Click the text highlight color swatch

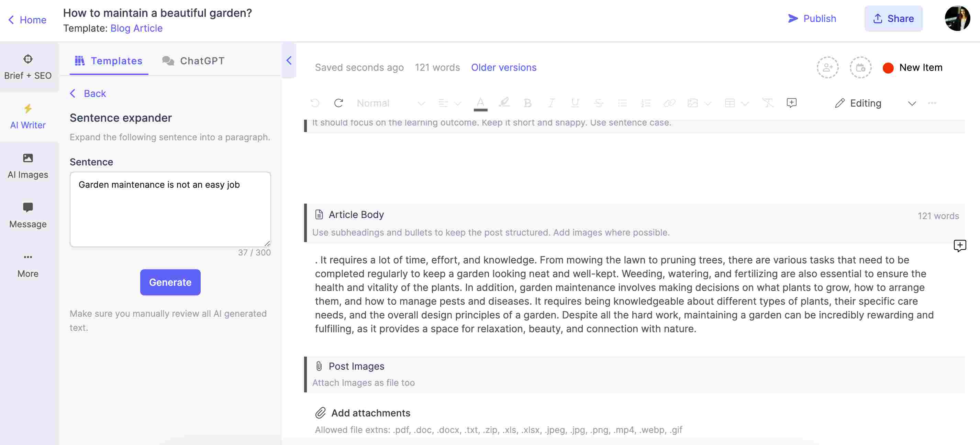coord(503,103)
